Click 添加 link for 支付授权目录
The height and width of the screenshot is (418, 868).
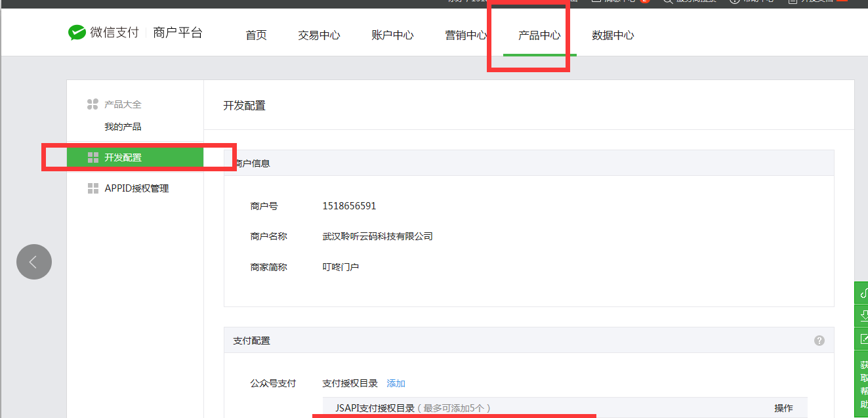(x=396, y=383)
